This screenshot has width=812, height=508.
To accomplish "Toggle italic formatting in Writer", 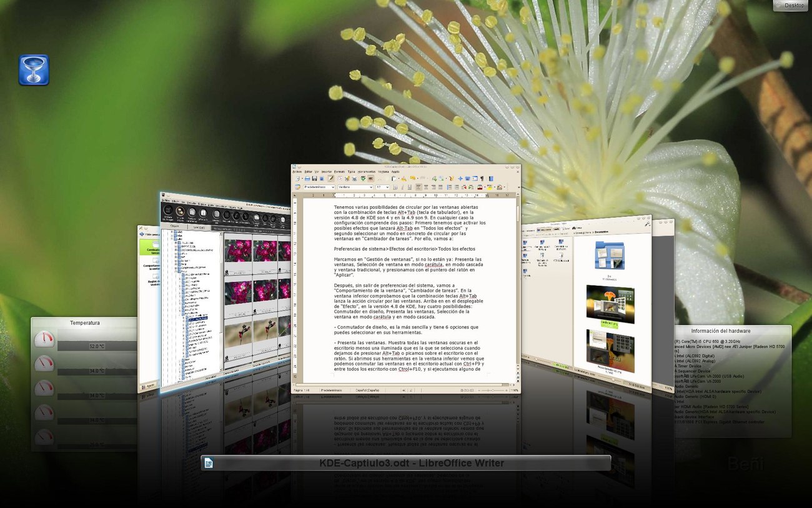I will coord(403,187).
